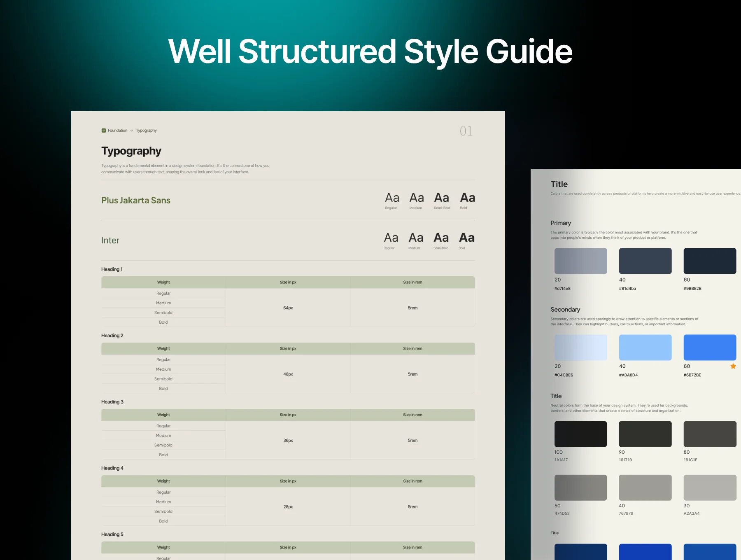The width and height of the screenshot is (741, 560).
Task: Click the Heading 5 section label
Action: [112, 534]
